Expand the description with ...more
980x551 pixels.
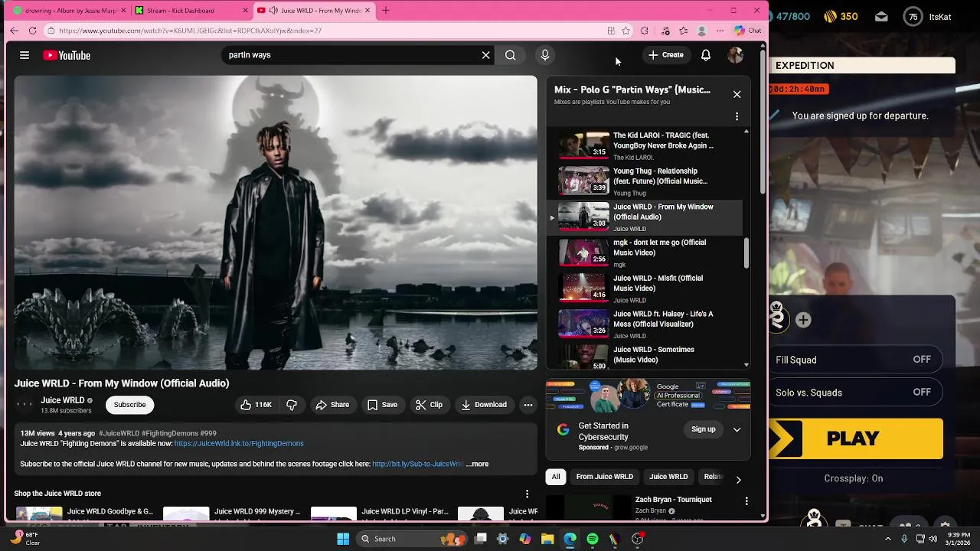[x=477, y=464]
